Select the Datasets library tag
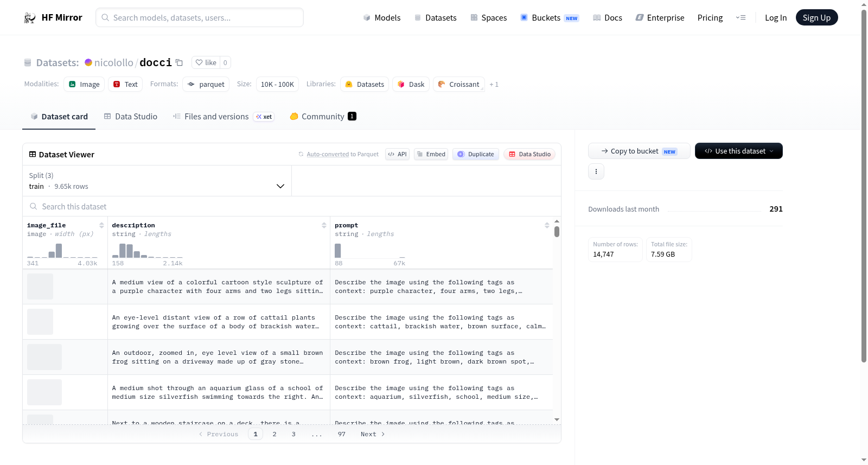Image resolution: width=868 pixels, height=465 pixels. (365, 84)
